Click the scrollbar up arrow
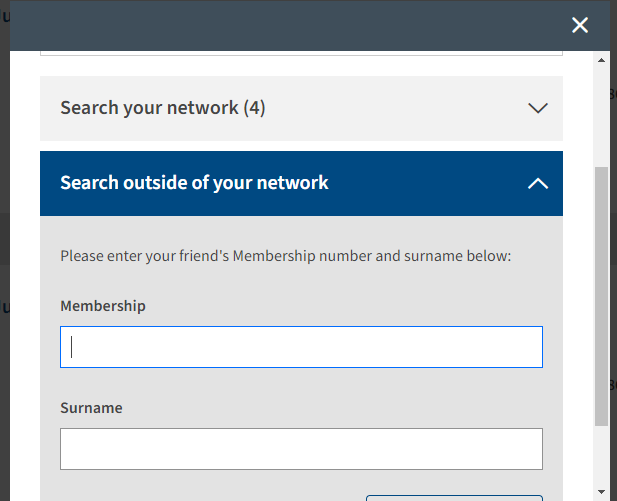Viewport: 617px width, 501px height. pos(601,60)
